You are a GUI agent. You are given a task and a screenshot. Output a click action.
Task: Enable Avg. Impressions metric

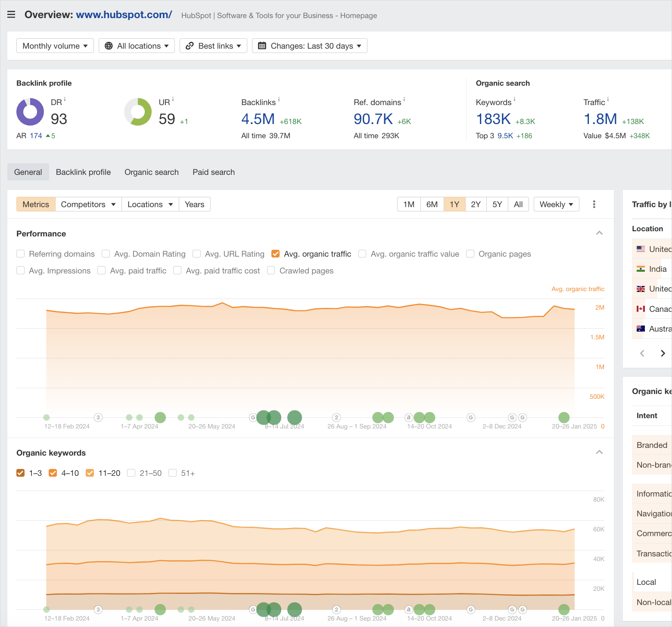[x=20, y=270]
